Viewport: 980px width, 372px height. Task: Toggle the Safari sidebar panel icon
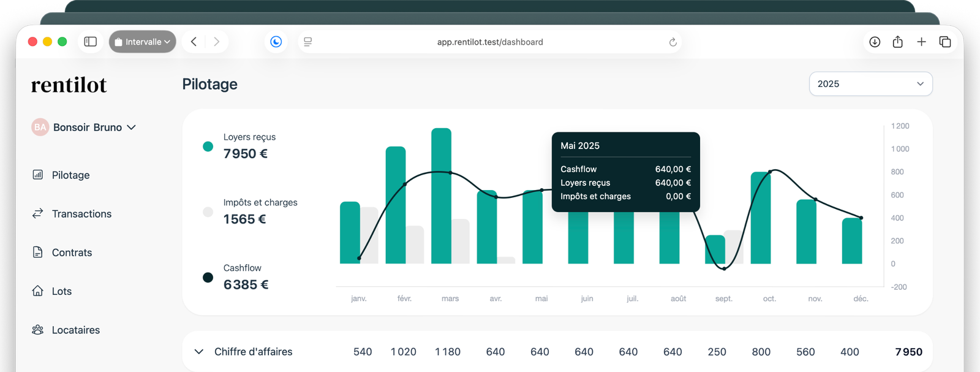[x=90, y=42]
